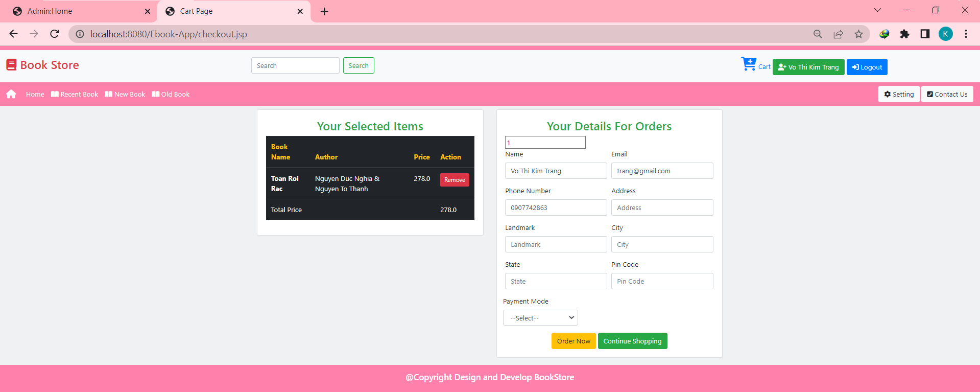
Task: Click Continue Shopping button
Action: (632, 341)
